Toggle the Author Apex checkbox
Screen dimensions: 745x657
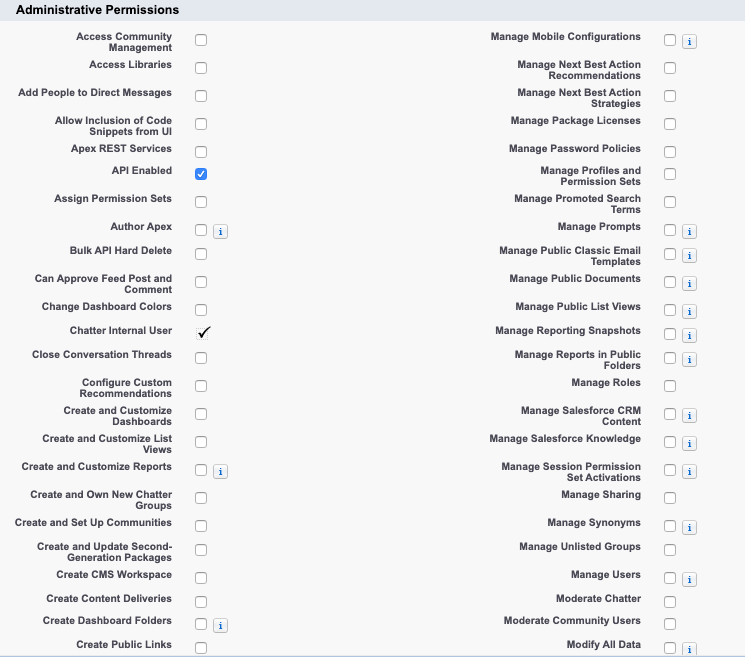click(201, 230)
